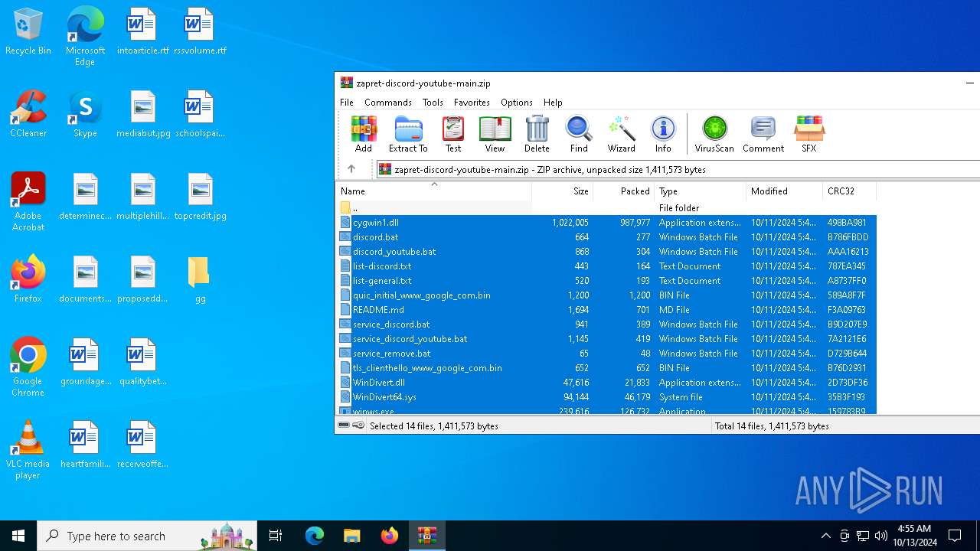Select list-general.txt file
The image size is (980, 551).
pos(606,280)
